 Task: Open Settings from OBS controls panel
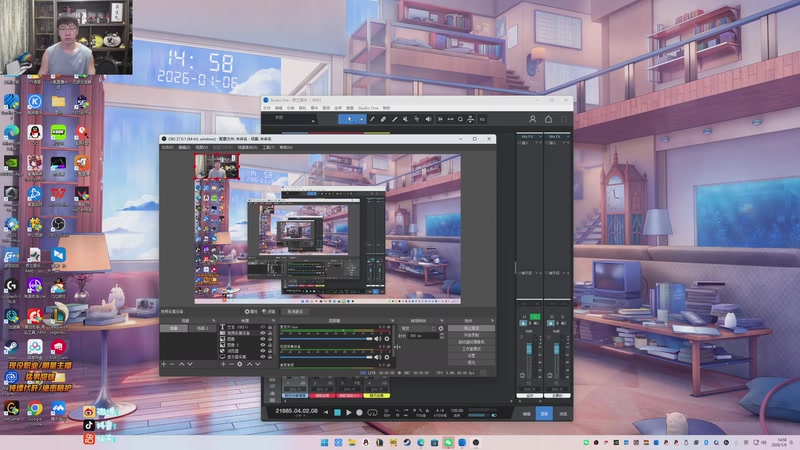471,356
